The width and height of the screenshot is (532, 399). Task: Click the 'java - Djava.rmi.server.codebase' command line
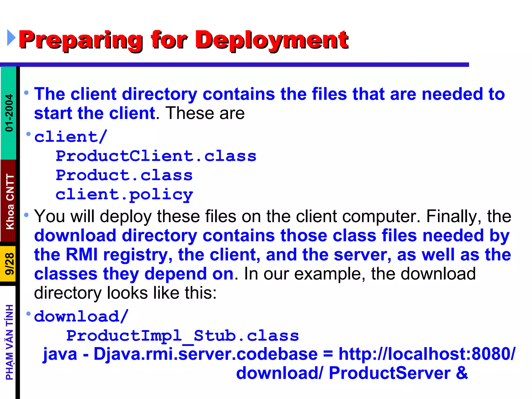point(279,354)
